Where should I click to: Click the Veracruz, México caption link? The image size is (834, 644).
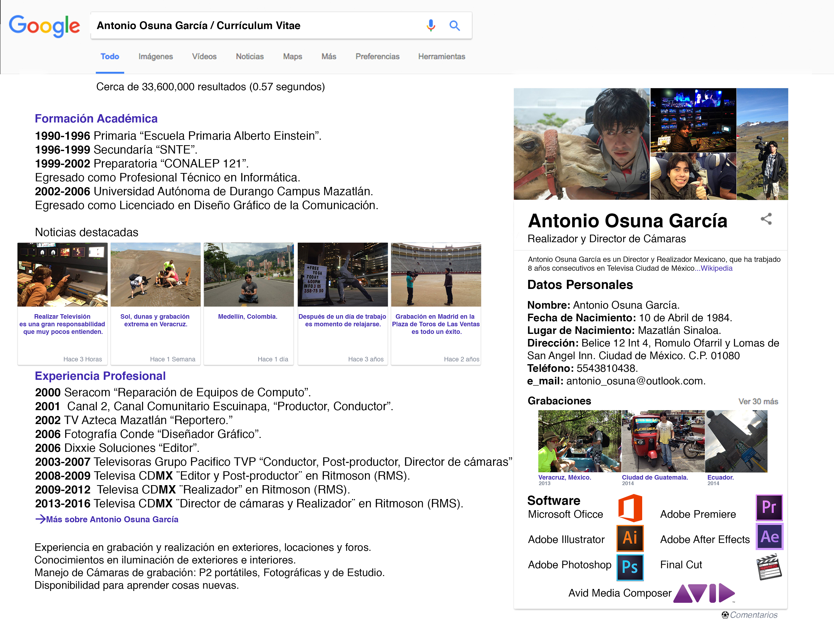(x=564, y=477)
